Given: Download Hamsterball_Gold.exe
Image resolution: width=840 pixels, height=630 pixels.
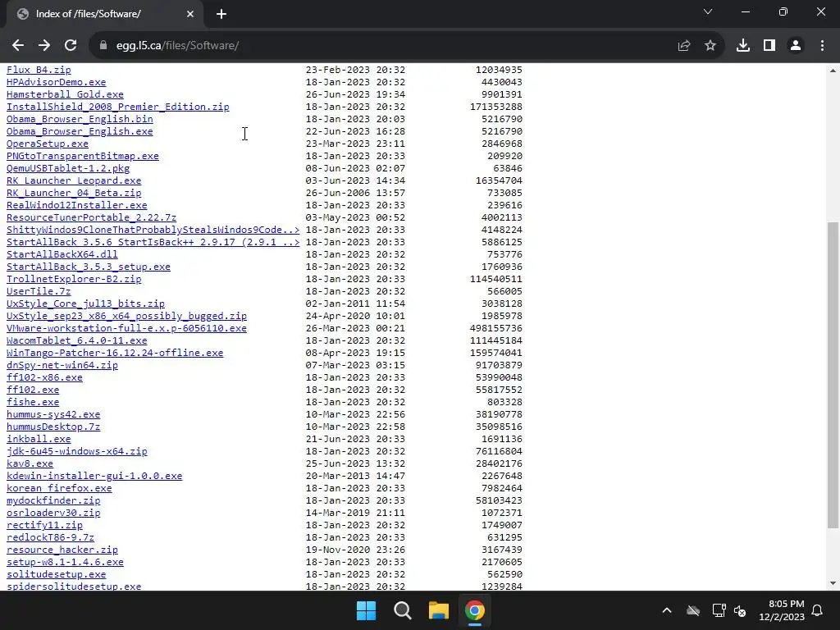Looking at the screenshot, I should pyautogui.click(x=65, y=94).
